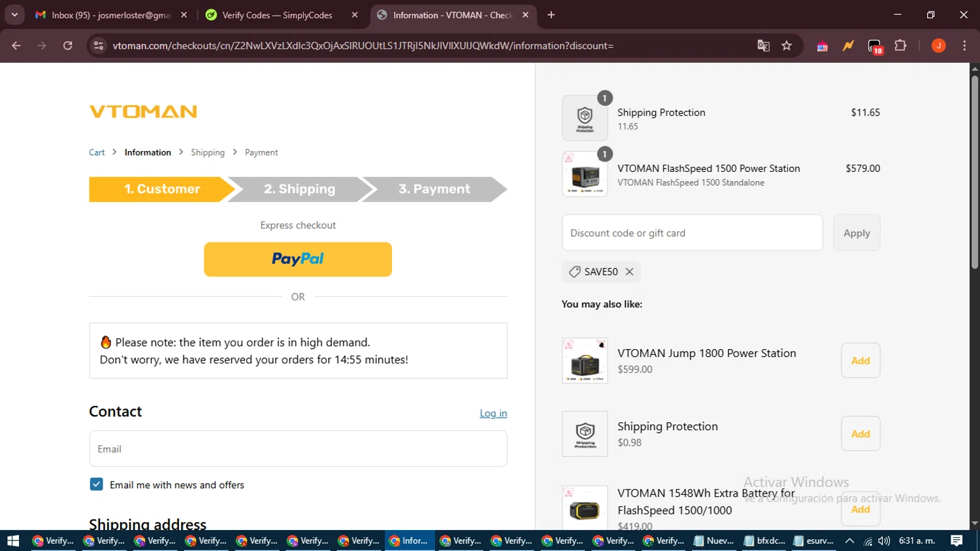The image size is (980, 551).
Task: Click the Log in link
Action: coord(493,413)
